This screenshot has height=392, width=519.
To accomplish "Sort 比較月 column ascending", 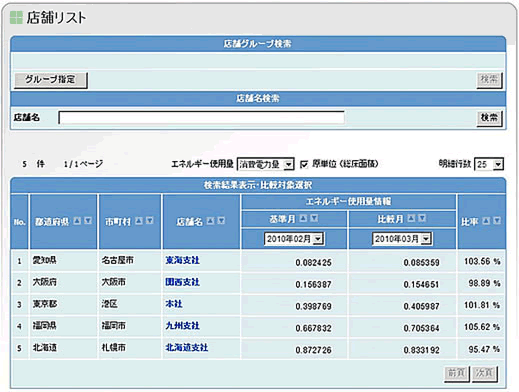I will (411, 218).
